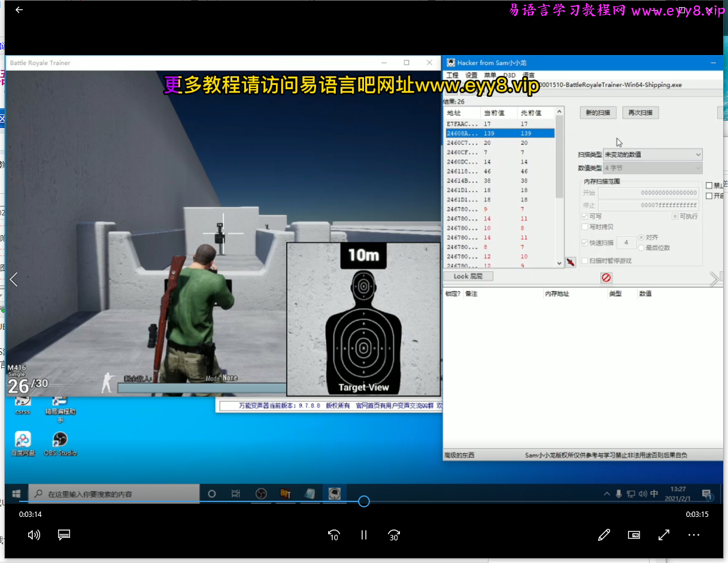
Task: Open OBS Studio desktop icon
Action: pos(60,444)
